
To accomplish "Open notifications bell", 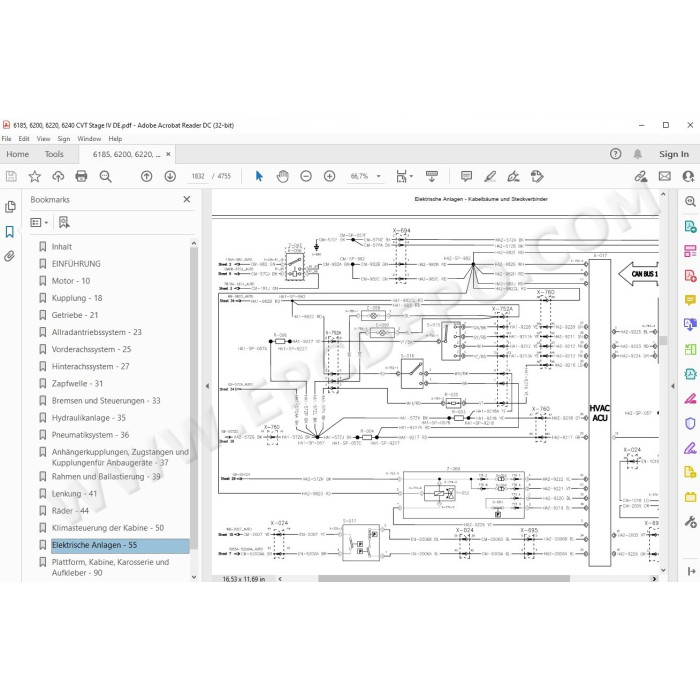I will click(638, 154).
